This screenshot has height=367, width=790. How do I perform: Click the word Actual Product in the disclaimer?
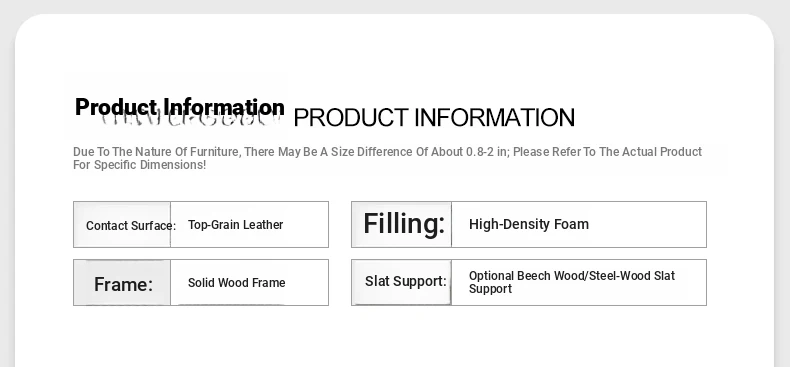coord(662,152)
